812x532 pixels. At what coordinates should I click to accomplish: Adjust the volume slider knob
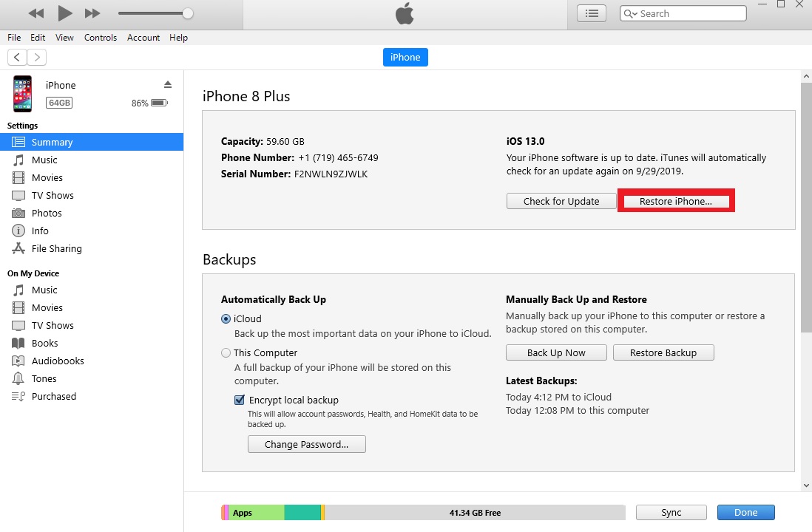[188, 13]
